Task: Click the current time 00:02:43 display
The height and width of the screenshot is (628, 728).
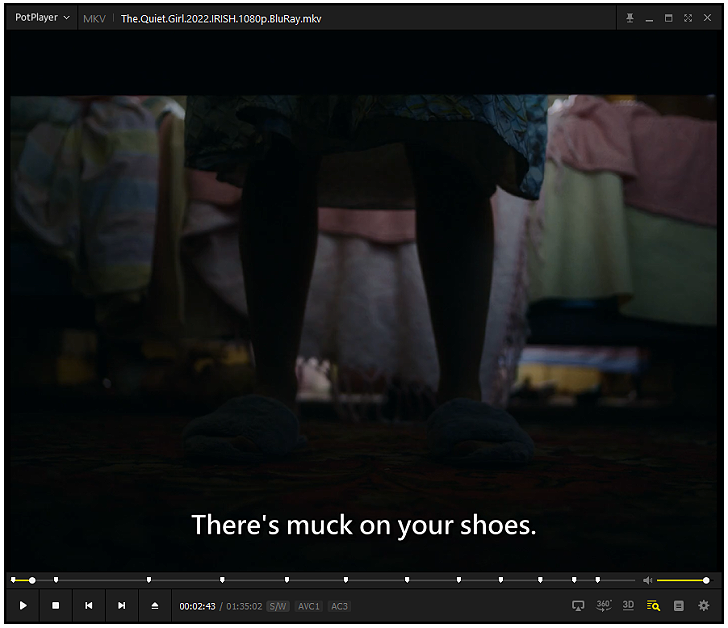Action: click(x=197, y=606)
